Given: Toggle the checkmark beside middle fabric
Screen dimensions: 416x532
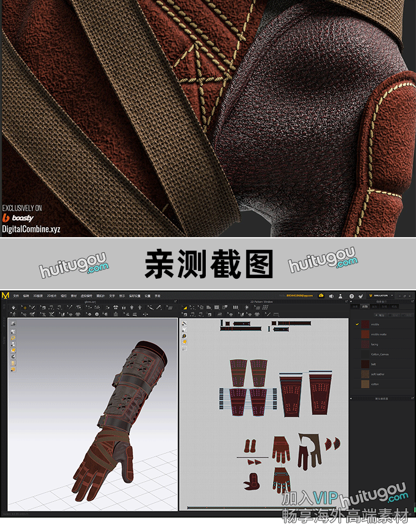Looking at the screenshot, I should (357, 324).
